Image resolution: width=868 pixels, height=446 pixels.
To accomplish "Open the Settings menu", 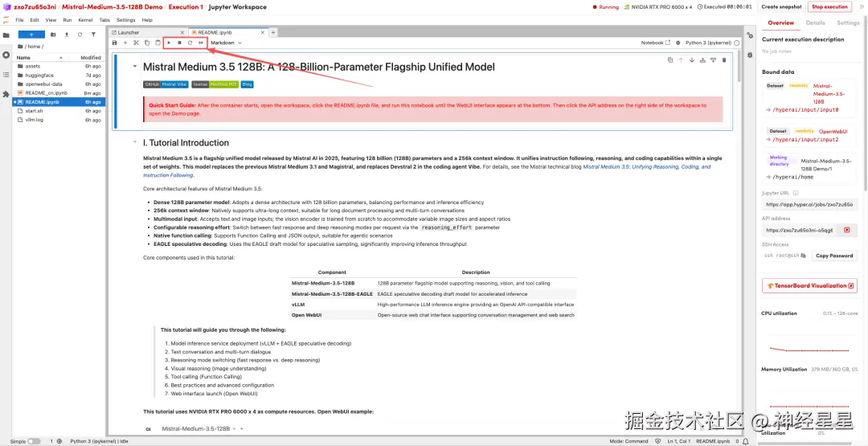I will point(125,20).
